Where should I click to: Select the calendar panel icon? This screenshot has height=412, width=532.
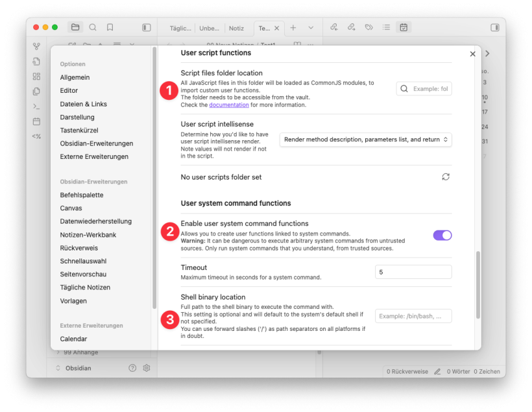point(404,27)
